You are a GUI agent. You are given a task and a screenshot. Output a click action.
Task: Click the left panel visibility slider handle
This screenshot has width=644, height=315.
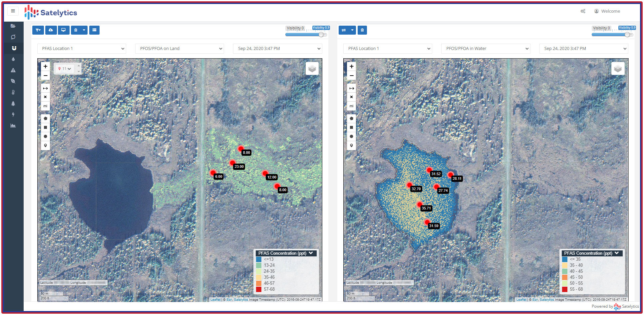pos(321,35)
